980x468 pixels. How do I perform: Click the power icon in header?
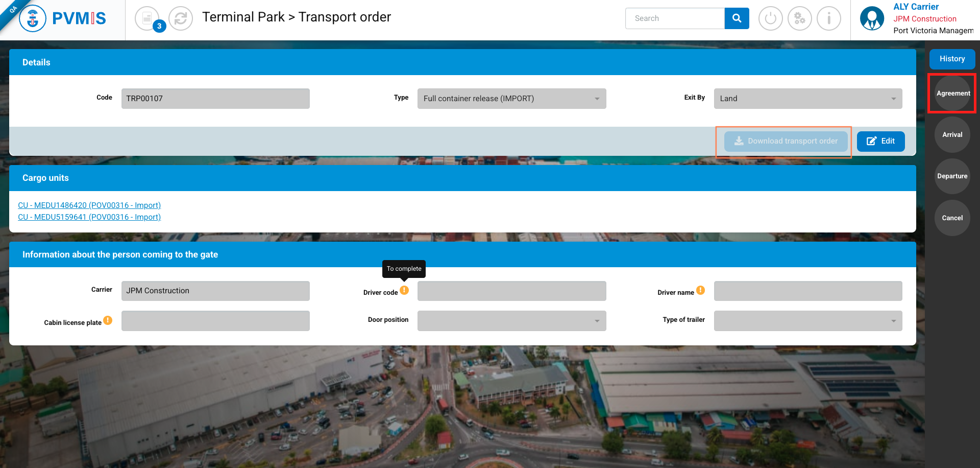[770, 19]
